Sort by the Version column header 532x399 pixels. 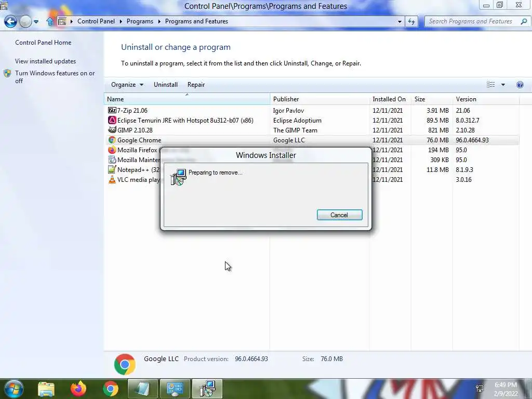click(486, 99)
